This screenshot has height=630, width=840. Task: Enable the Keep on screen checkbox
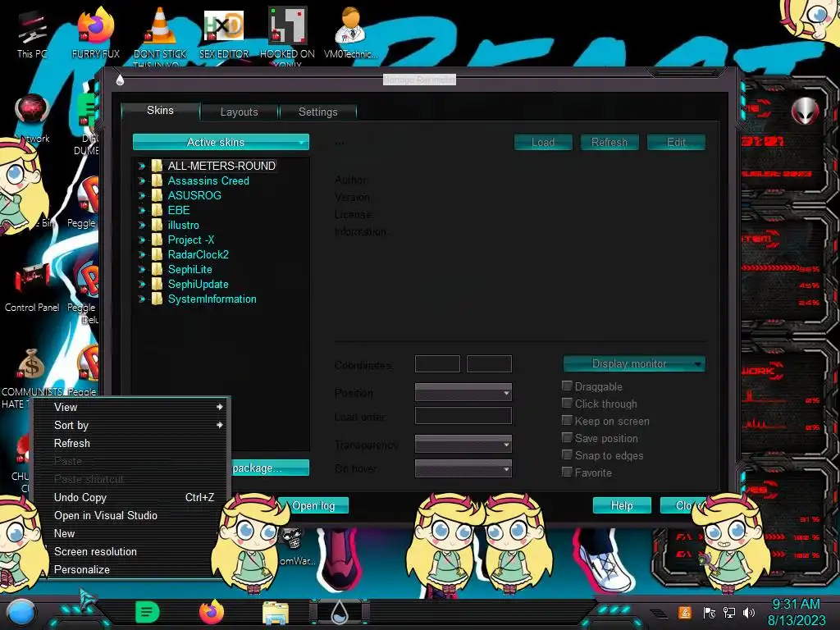click(x=567, y=420)
